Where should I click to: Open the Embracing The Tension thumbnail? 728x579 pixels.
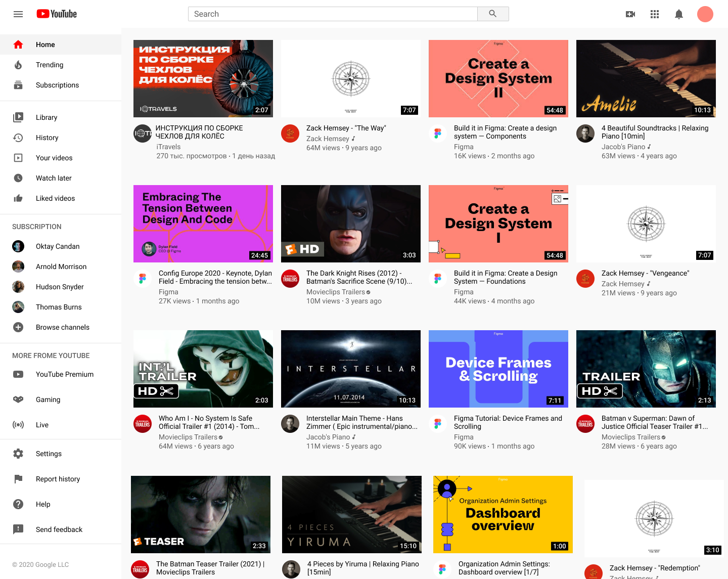203,224
